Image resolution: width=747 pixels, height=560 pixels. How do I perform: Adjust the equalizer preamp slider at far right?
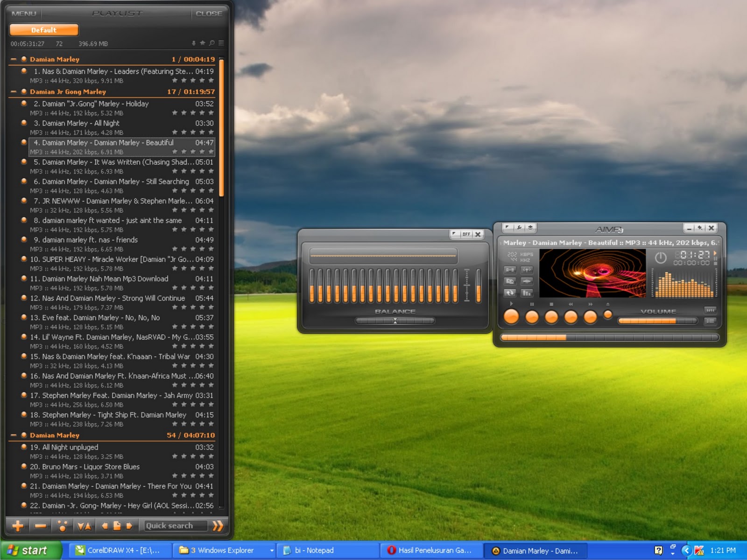tap(478, 286)
